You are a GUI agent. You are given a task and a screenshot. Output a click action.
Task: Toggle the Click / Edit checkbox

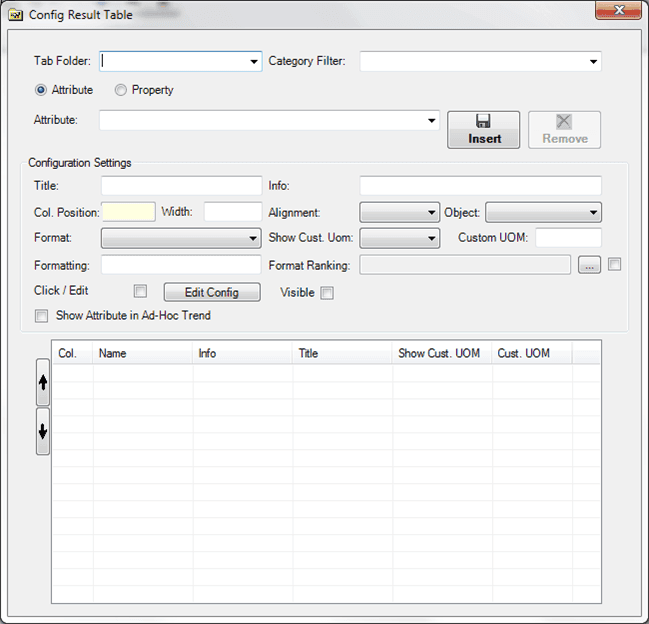coord(140,291)
